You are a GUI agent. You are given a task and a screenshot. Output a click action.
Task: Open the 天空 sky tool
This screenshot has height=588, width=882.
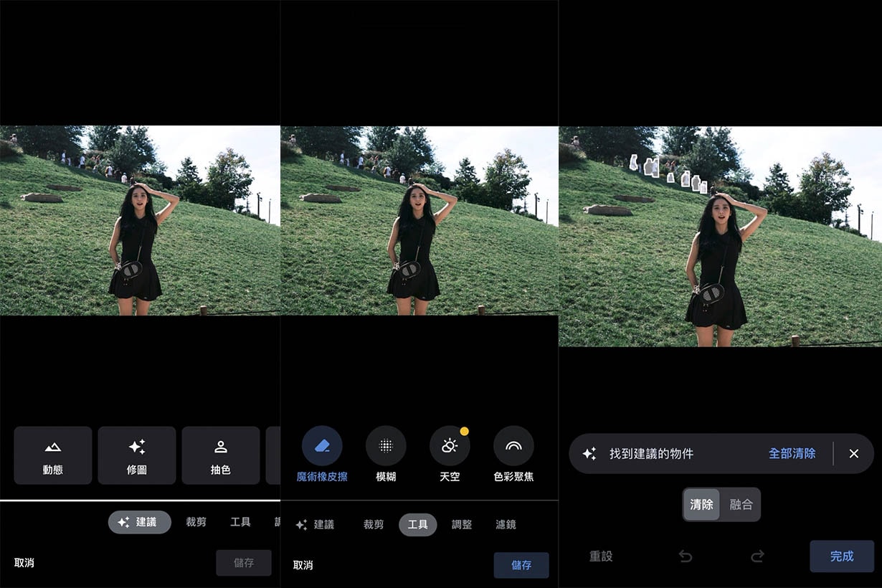pos(450,453)
